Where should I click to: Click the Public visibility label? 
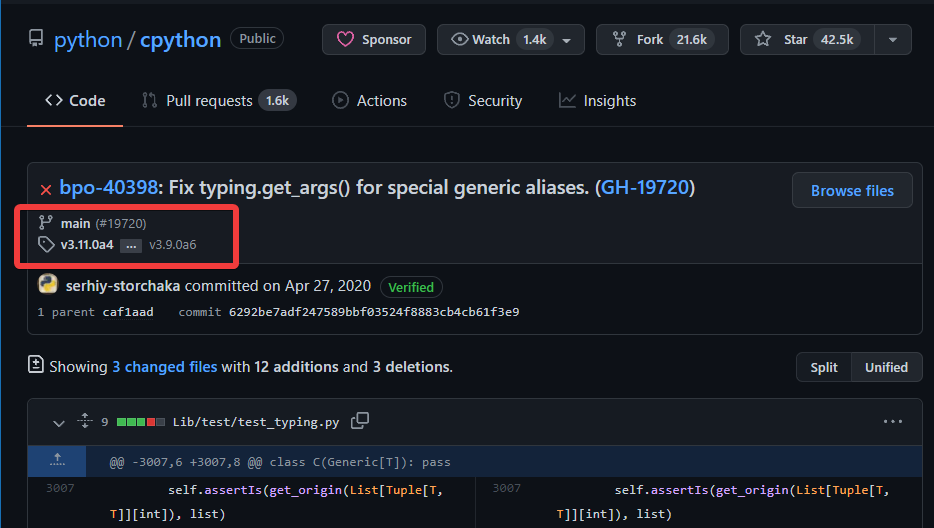point(257,38)
